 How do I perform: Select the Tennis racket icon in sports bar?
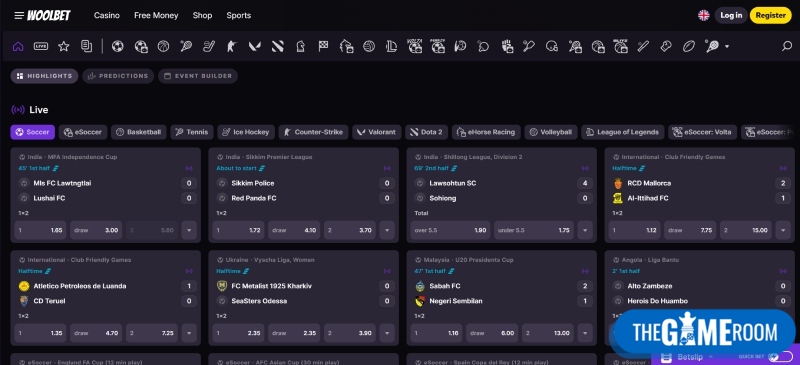186,46
